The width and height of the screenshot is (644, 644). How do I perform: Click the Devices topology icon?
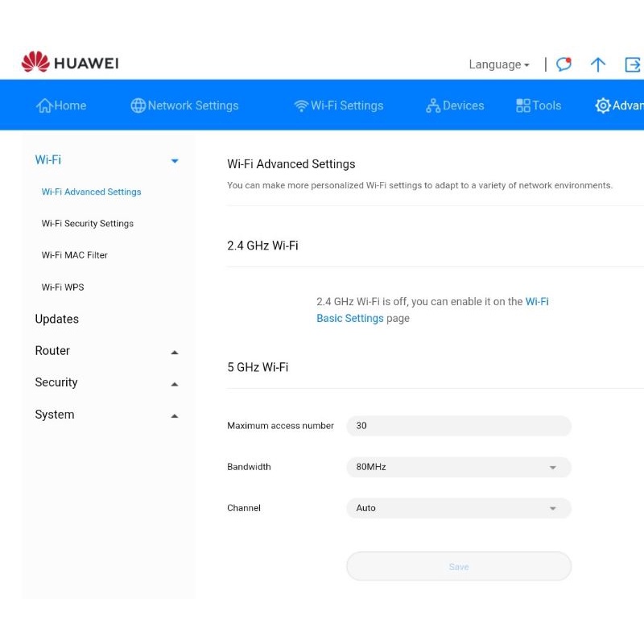coord(433,105)
